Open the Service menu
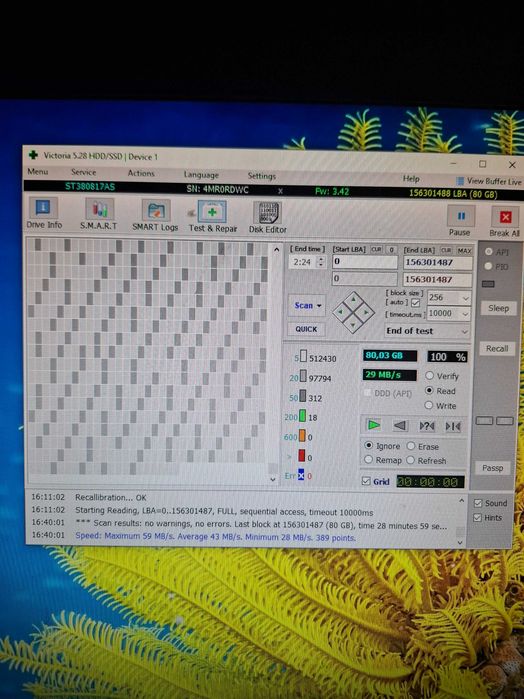524x699 pixels. (x=83, y=172)
